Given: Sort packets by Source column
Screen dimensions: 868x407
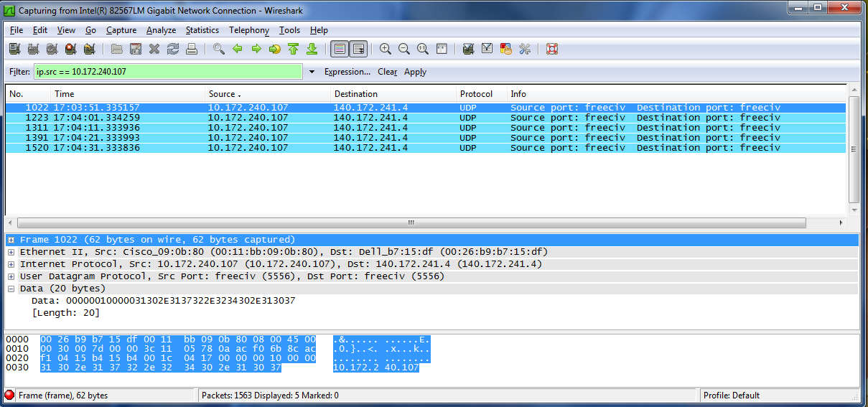Looking at the screenshot, I should pos(269,94).
